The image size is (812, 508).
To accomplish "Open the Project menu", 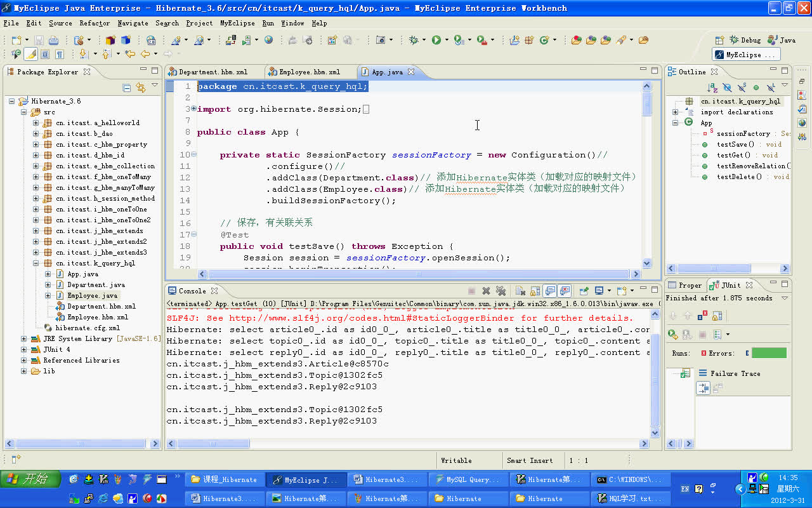I will tap(199, 23).
